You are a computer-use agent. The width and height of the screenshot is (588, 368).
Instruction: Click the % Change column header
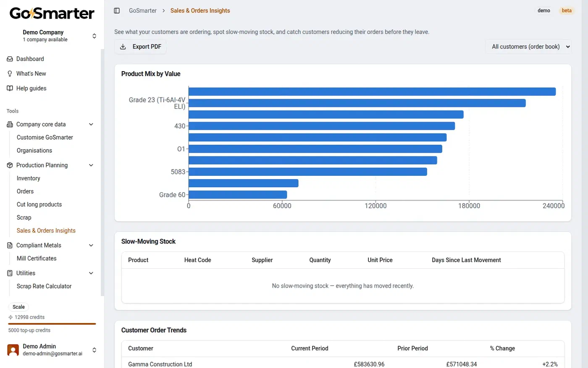point(502,348)
